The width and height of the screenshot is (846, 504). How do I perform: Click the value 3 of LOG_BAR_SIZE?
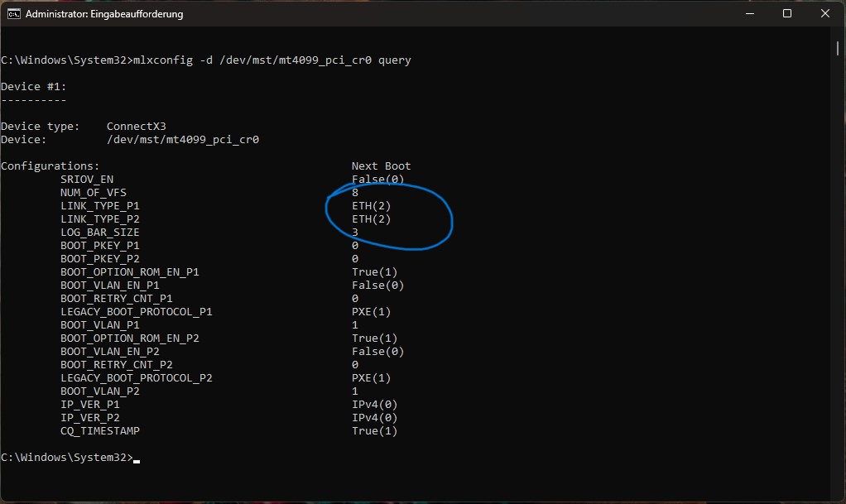point(354,232)
